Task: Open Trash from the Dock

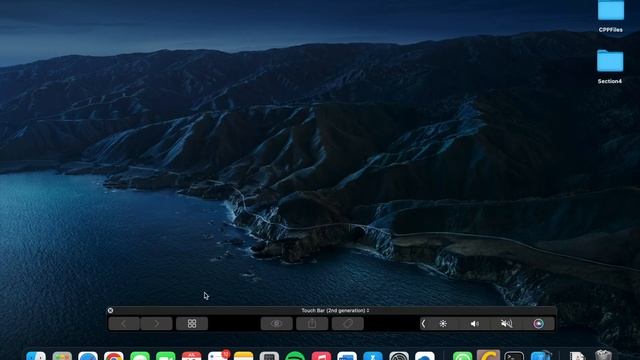Action: (603, 355)
